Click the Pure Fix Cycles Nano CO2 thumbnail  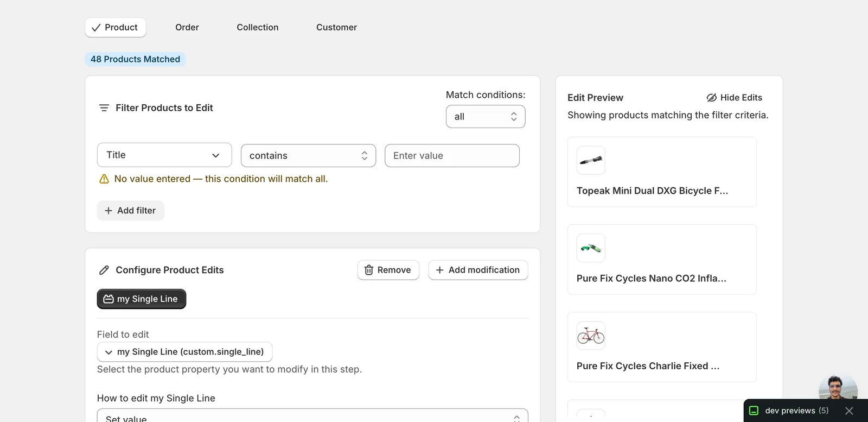(x=591, y=248)
